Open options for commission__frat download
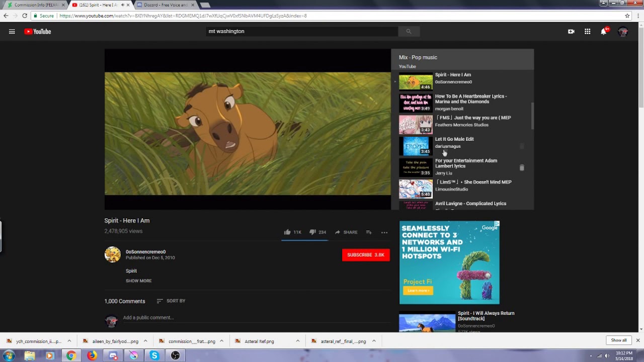The image size is (644, 362). click(221, 341)
